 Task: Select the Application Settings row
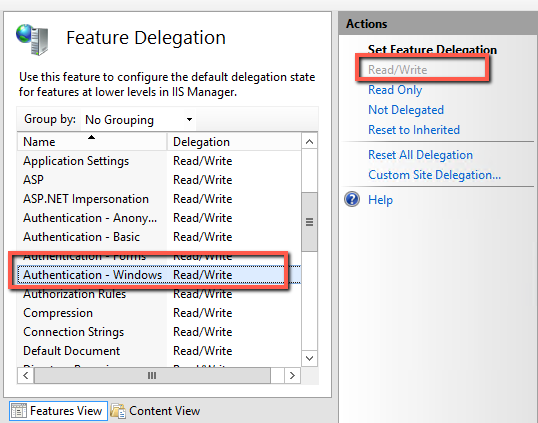point(159,161)
